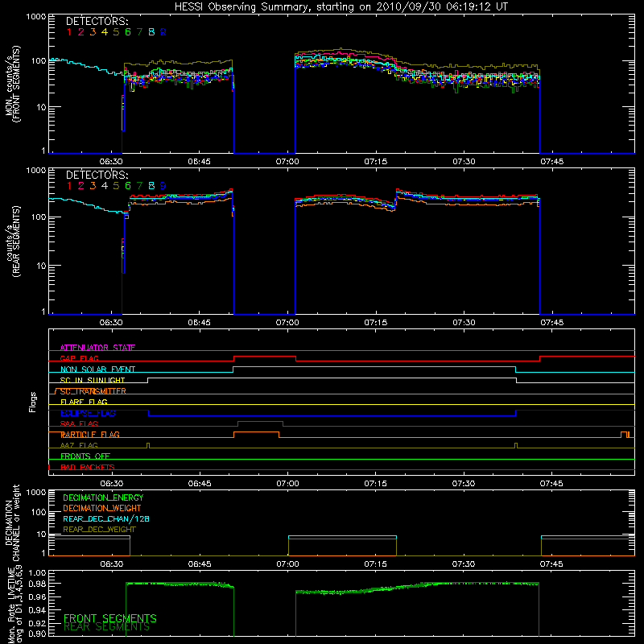Click DETECTORS: legend in front segments panel
644x644 pixels.
[x=97, y=22]
